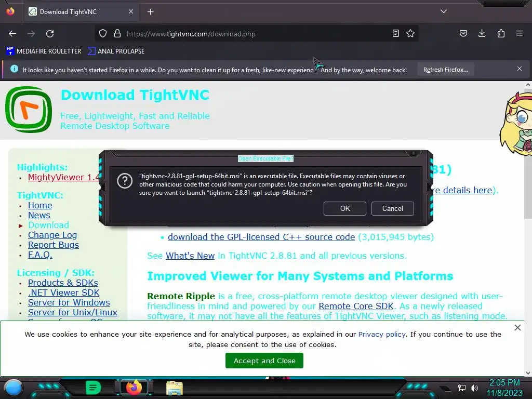Click Cancel in the executable file dialog
The height and width of the screenshot is (399, 532).
coord(393,208)
